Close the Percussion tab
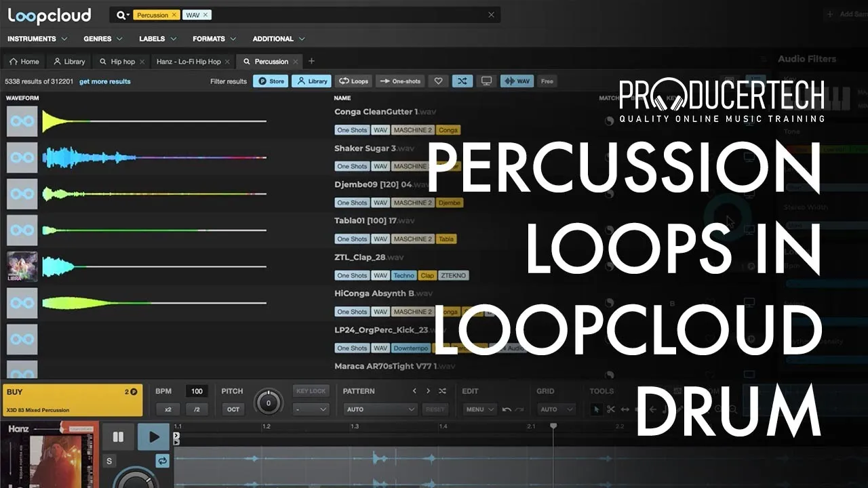 pos(296,62)
